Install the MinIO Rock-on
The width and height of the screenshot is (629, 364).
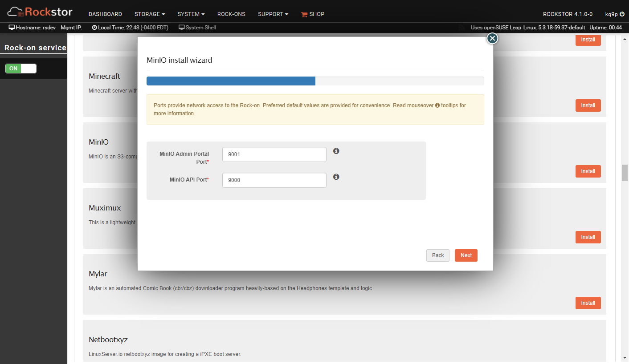[x=588, y=171]
